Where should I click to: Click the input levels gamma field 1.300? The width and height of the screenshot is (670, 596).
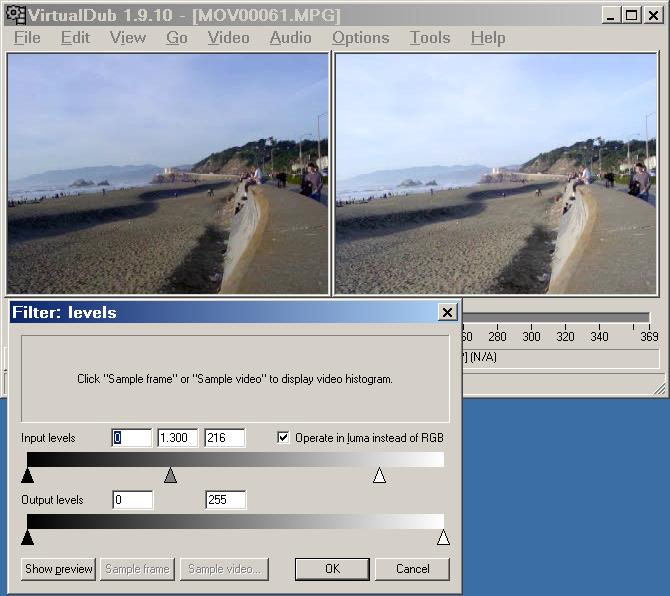click(x=178, y=438)
